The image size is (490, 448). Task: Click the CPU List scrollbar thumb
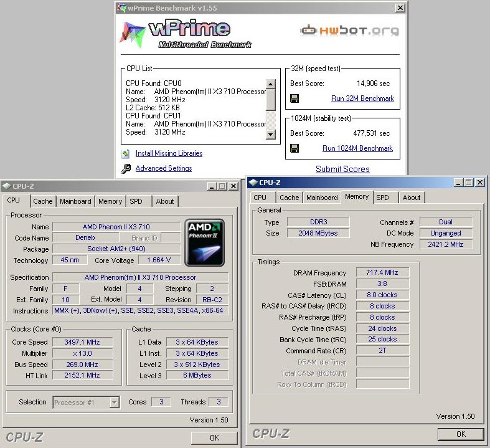click(x=270, y=100)
